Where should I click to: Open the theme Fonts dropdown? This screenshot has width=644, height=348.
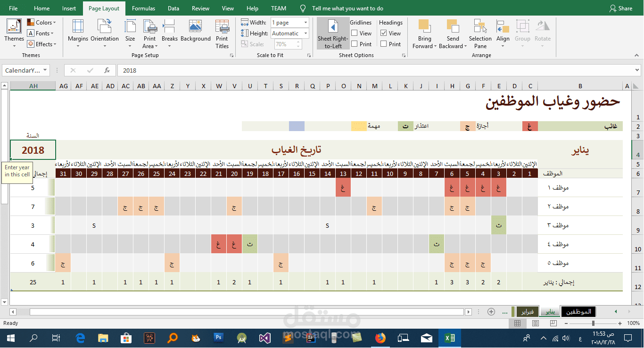point(41,33)
